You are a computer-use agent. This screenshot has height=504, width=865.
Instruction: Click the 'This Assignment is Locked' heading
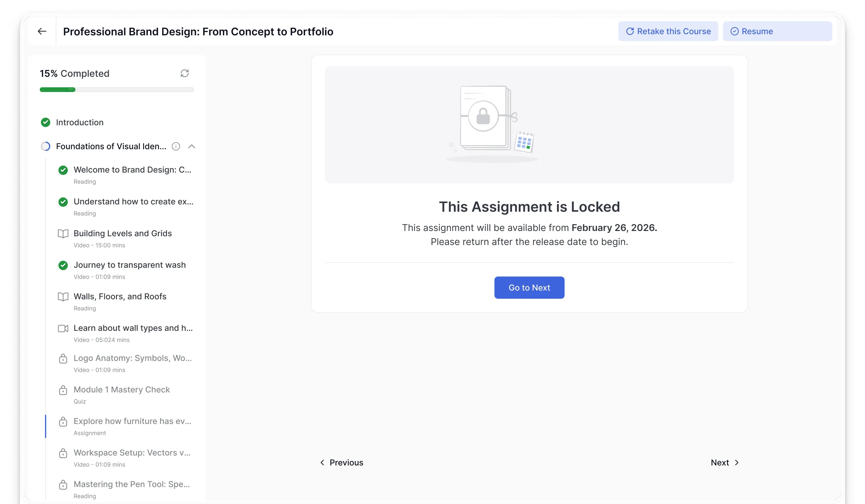click(x=529, y=207)
